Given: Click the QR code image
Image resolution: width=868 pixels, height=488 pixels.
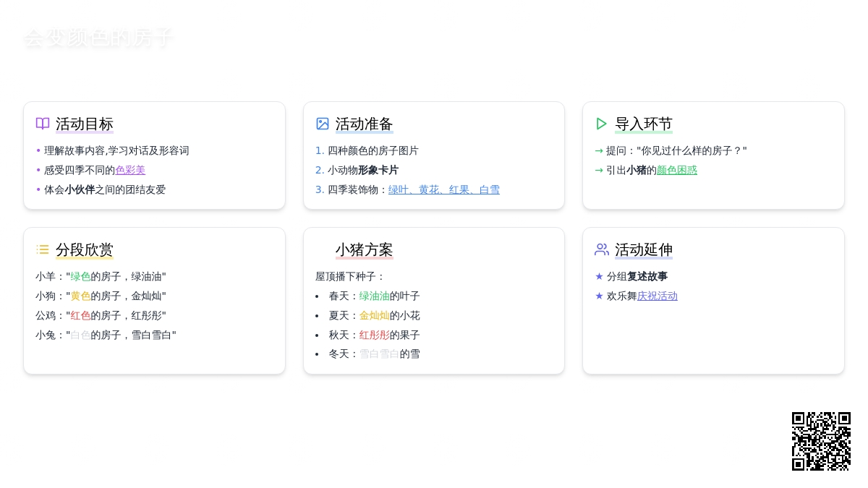Looking at the screenshot, I should click(821, 441).
